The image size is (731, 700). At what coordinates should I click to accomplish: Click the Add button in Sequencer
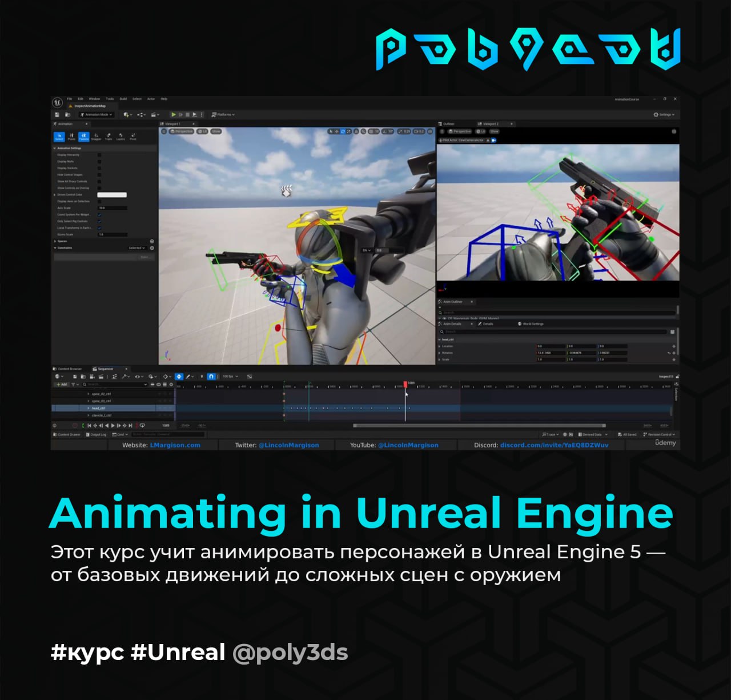tap(61, 385)
